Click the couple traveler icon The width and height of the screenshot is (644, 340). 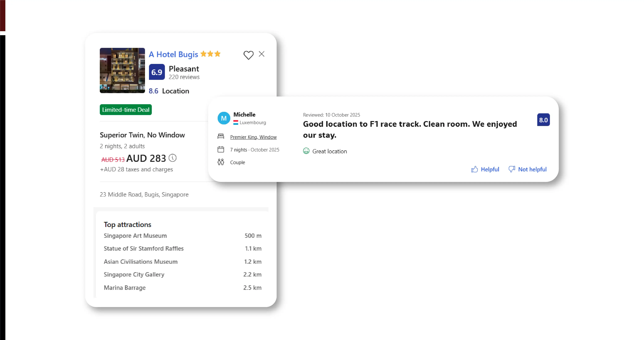pyautogui.click(x=220, y=162)
